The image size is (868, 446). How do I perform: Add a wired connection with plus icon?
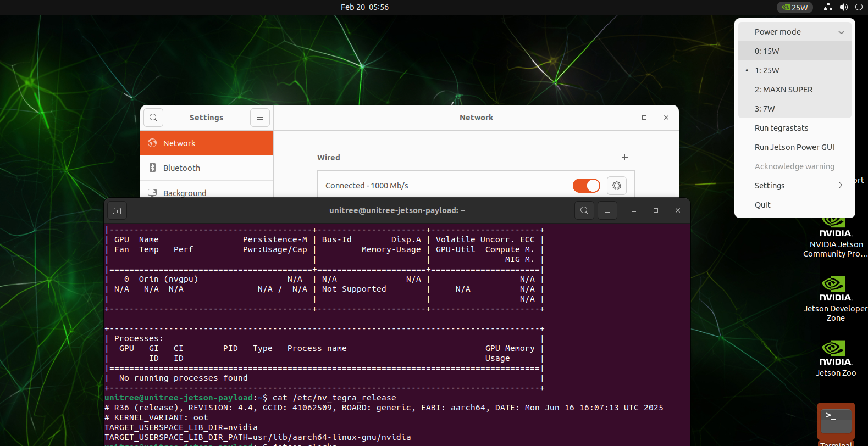pyautogui.click(x=624, y=158)
